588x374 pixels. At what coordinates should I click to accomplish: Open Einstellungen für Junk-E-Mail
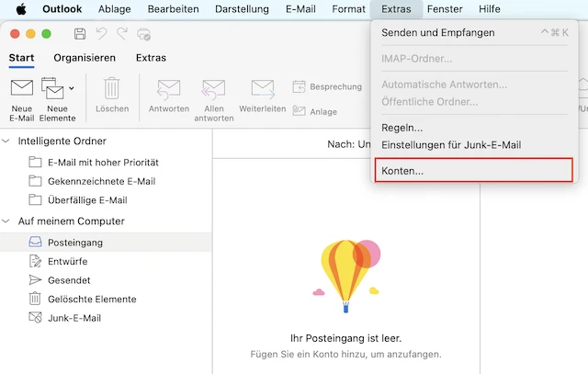point(474,145)
